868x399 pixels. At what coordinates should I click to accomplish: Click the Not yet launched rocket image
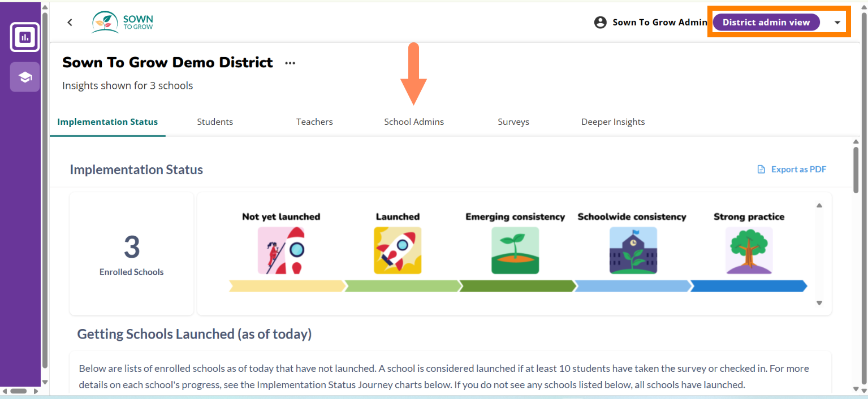coord(281,250)
